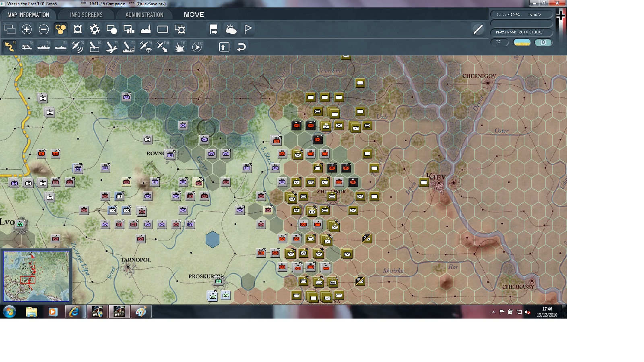Click the pennant flag icon
This screenshot has width=644, height=362.
[248, 29]
